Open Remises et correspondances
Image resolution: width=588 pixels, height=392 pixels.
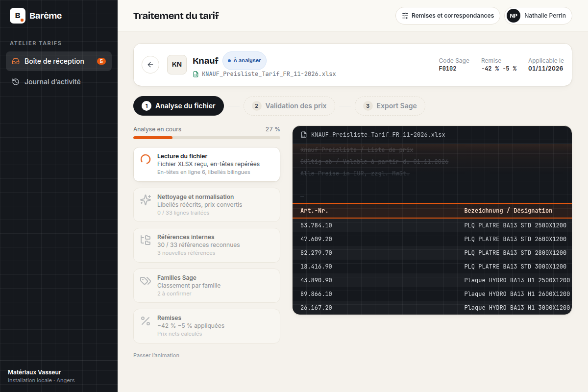pyautogui.click(x=448, y=16)
